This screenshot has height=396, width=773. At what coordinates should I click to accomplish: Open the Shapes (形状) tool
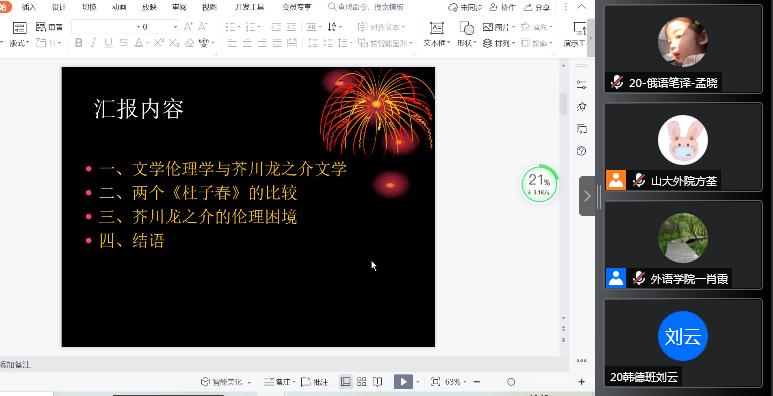coord(466,34)
